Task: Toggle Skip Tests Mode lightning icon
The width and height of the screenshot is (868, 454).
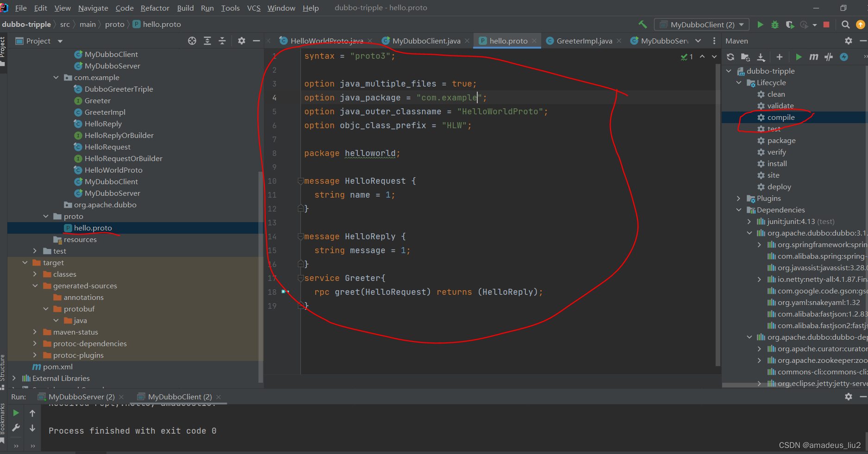Action: (844, 57)
